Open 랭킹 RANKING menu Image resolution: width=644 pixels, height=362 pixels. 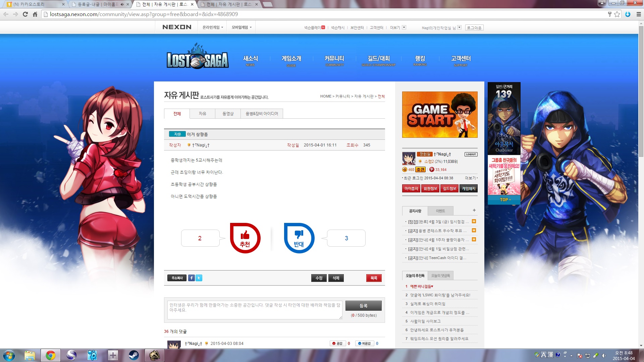[x=420, y=60]
